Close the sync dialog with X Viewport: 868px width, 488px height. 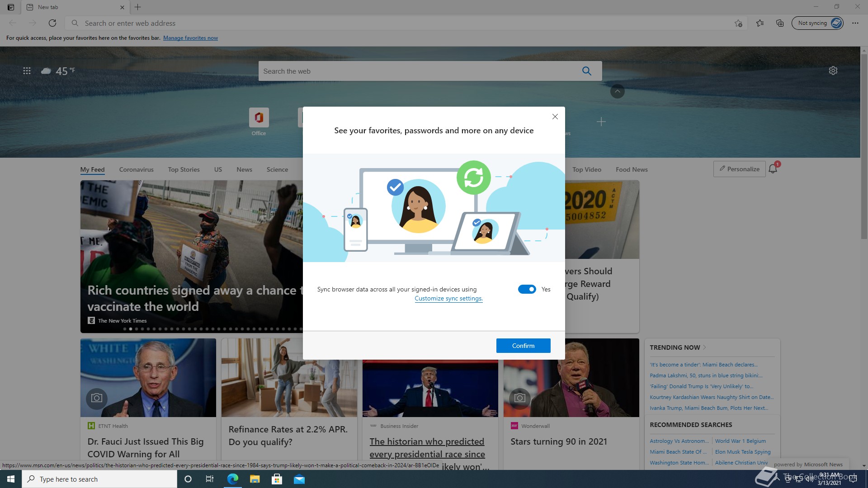click(555, 117)
